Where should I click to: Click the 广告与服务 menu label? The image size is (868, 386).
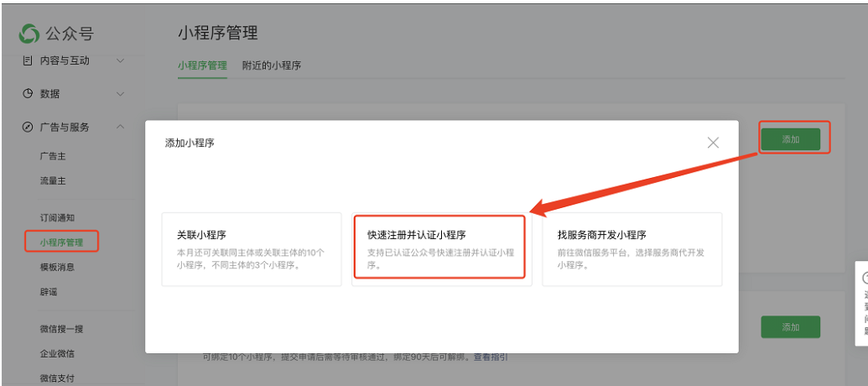pos(65,128)
